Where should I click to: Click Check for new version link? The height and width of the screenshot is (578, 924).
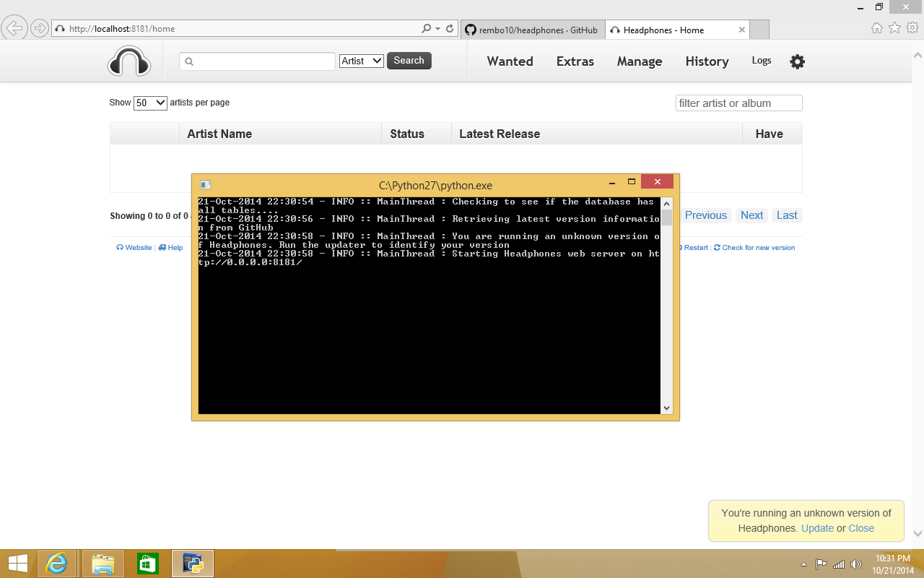(x=754, y=247)
